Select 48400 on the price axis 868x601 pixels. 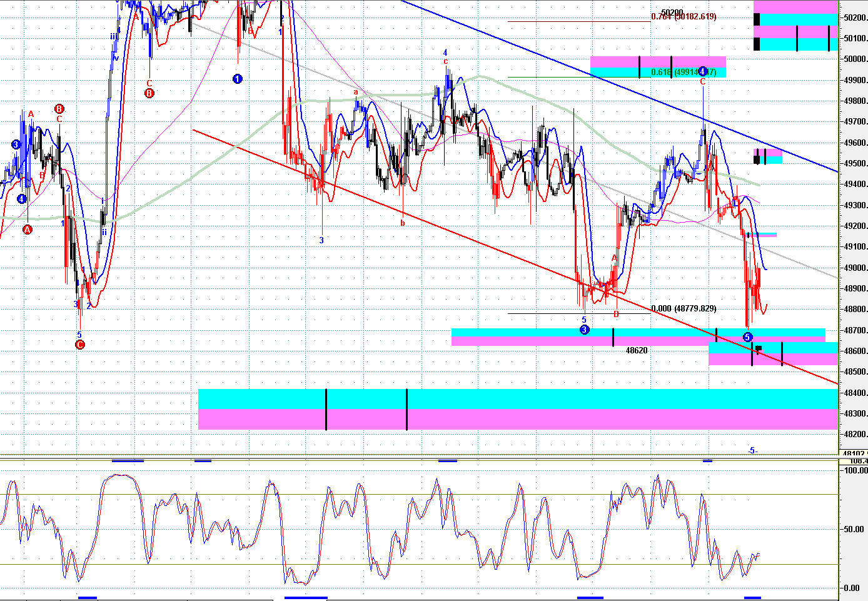pyautogui.click(x=854, y=393)
